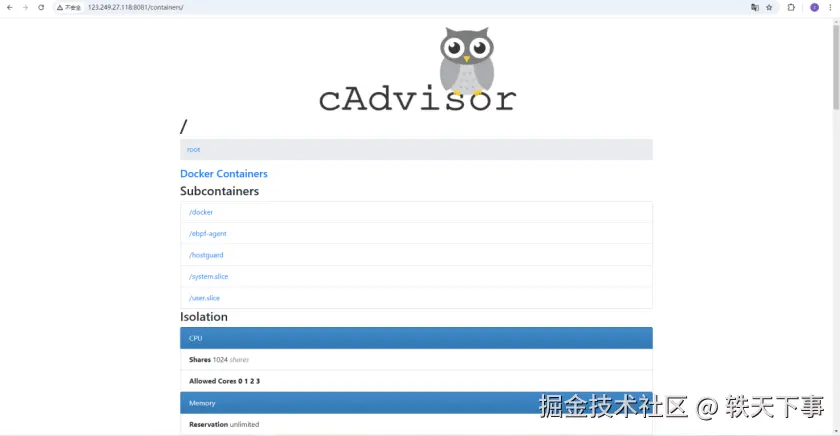The width and height of the screenshot is (840, 436).
Task: Click the CPU panel header
Action: 416,338
